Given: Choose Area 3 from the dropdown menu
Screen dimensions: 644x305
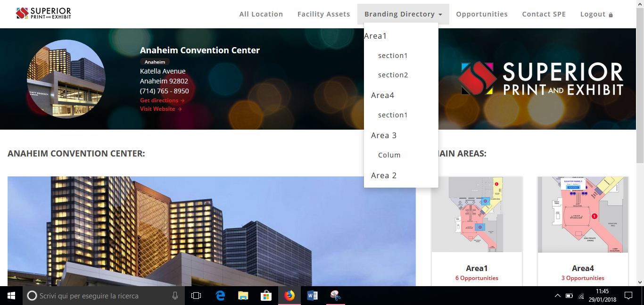Looking at the screenshot, I should (384, 135).
